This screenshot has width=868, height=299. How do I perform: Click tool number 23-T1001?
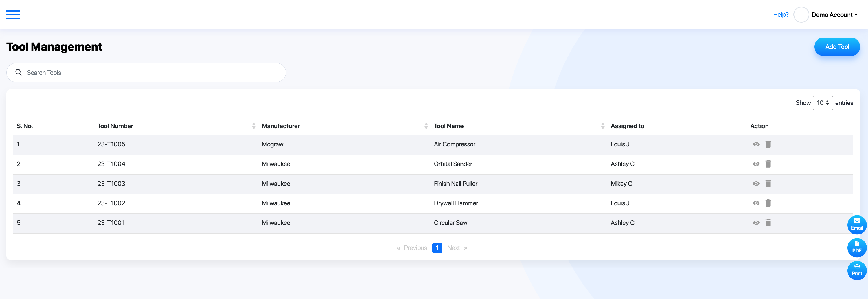click(111, 223)
